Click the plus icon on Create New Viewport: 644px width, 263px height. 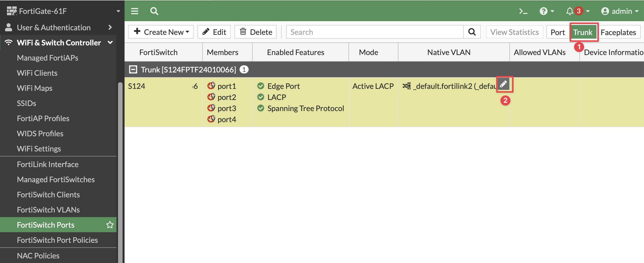[137, 31]
